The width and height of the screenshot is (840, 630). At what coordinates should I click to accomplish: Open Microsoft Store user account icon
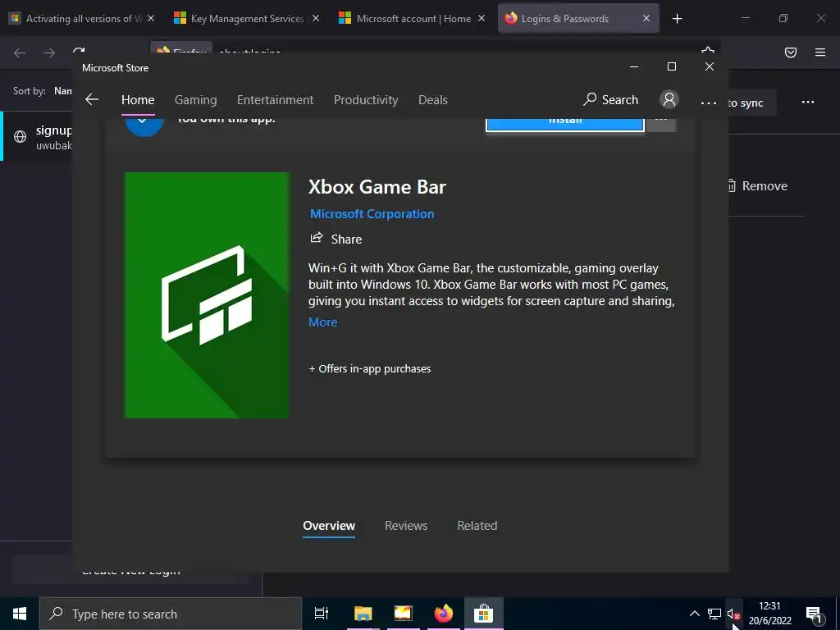[x=669, y=99]
